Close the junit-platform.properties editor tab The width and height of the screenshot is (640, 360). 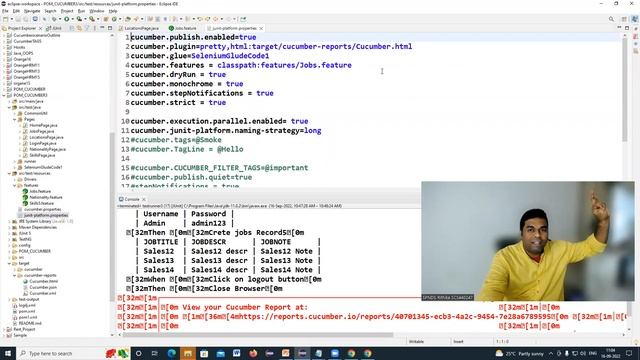261,28
